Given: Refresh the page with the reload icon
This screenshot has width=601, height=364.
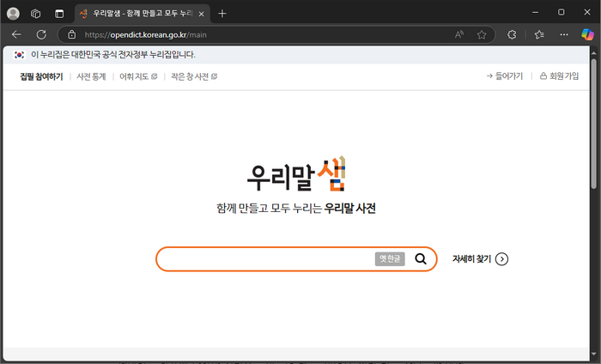Looking at the screenshot, I should (x=40, y=34).
